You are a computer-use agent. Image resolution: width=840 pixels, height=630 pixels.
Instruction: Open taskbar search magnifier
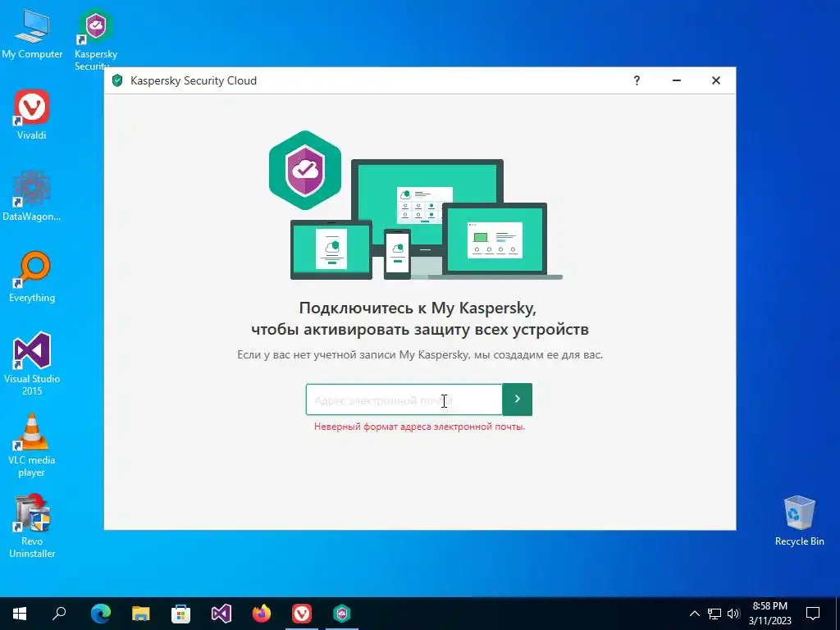(59, 614)
